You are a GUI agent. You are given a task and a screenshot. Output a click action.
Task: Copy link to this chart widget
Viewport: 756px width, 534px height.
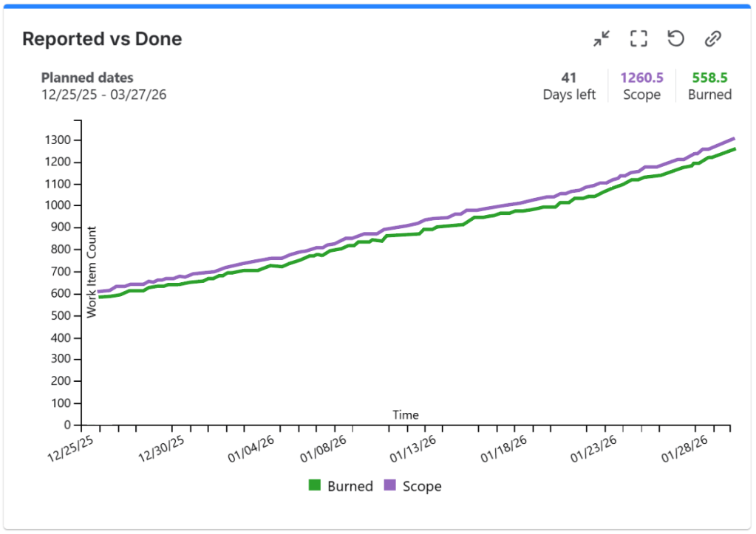click(x=712, y=39)
